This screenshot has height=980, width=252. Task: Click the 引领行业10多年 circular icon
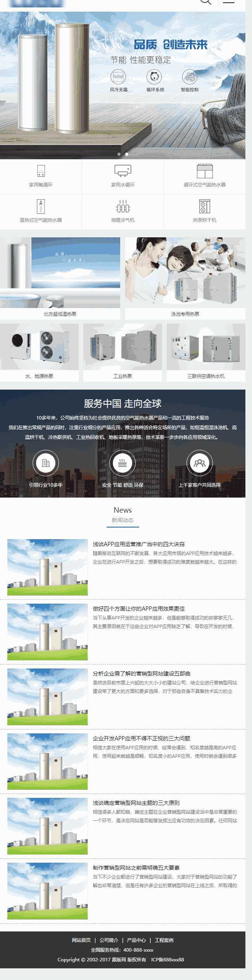(46, 463)
